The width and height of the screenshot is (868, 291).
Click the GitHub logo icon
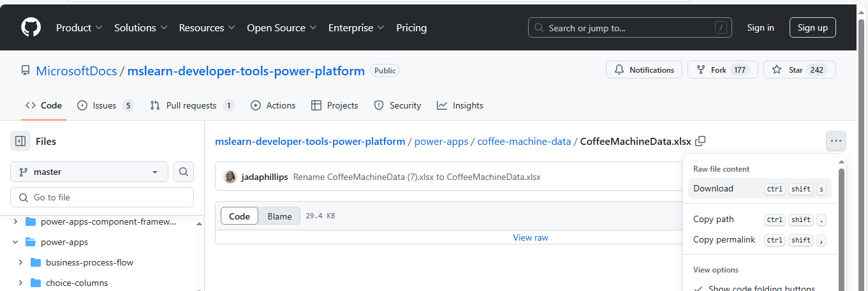31,27
